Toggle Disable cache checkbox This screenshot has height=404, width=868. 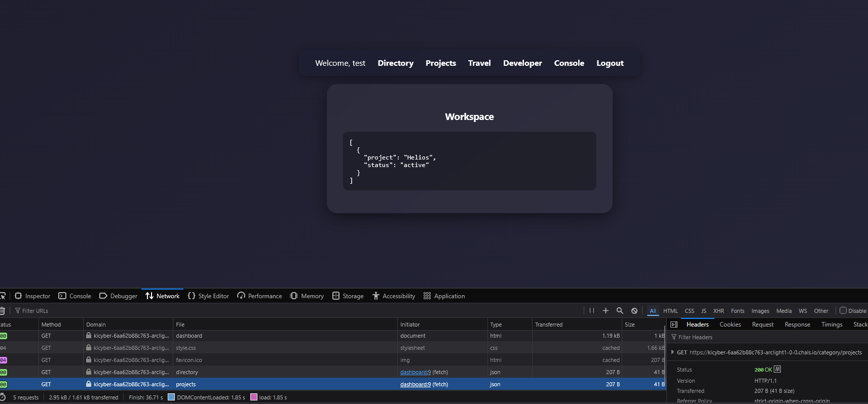(843, 311)
